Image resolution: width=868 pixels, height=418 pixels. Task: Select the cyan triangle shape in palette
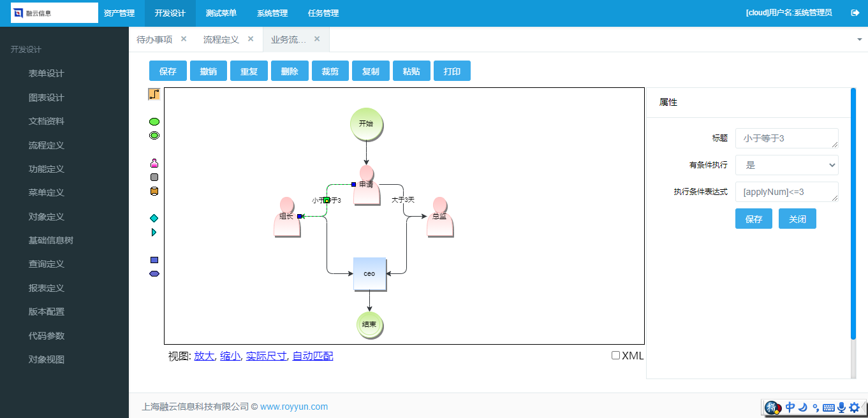tap(154, 233)
